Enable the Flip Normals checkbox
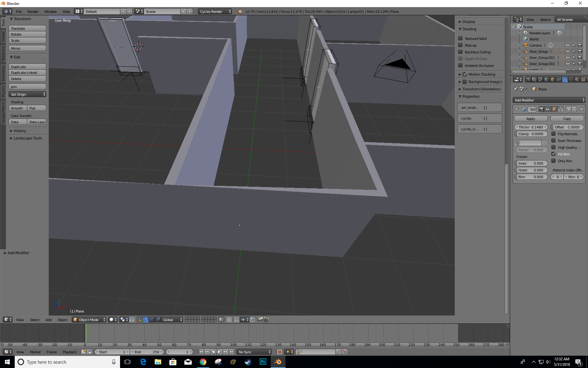Screen dimensions: 588x368 tap(553, 134)
